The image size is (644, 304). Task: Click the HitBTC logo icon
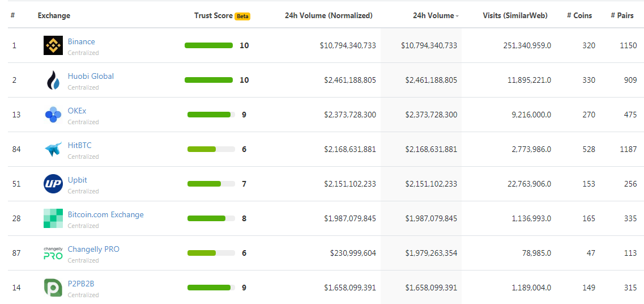(53, 149)
